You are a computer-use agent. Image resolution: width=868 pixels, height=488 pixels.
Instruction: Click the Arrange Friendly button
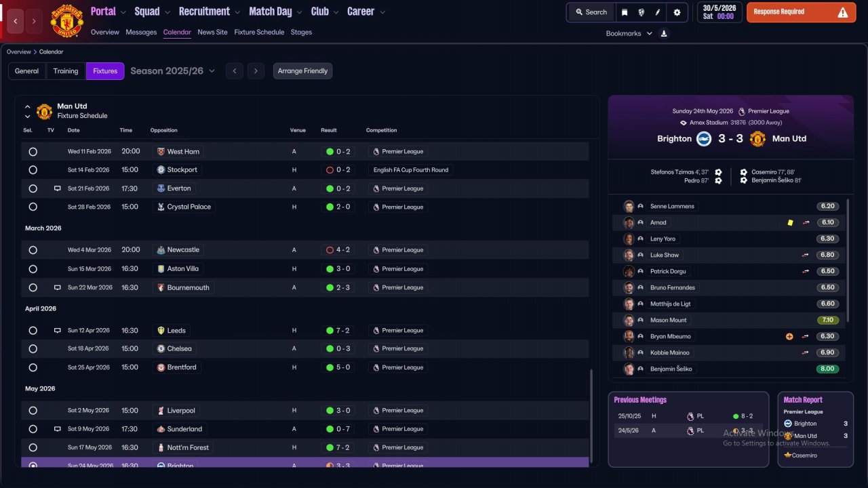pos(302,71)
